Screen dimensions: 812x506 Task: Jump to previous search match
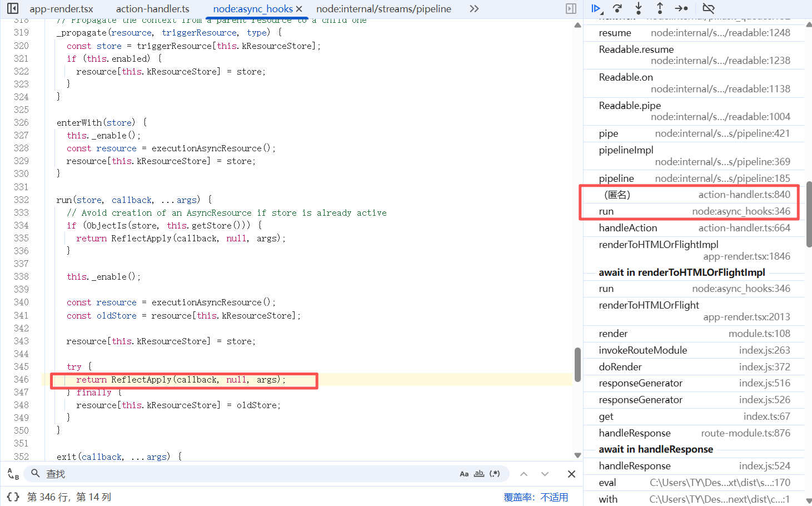pos(524,474)
